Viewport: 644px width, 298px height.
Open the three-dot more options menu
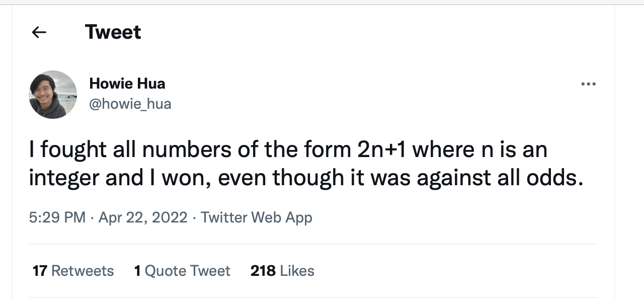click(588, 84)
